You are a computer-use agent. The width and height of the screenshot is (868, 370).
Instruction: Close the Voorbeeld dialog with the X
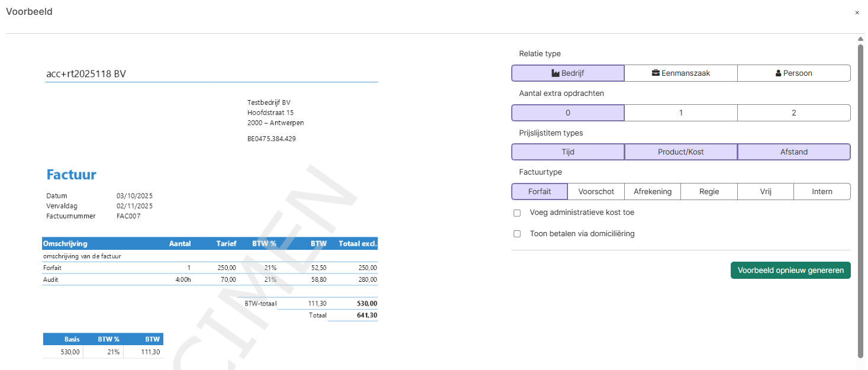point(857,12)
